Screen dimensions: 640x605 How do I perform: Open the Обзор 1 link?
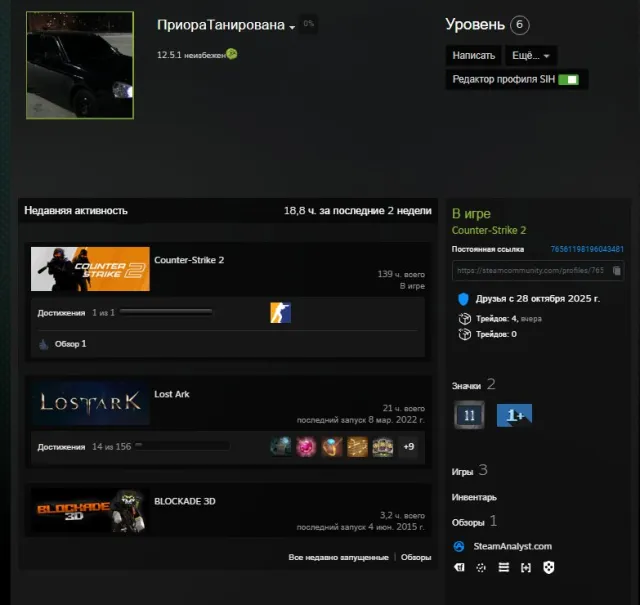[71, 344]
